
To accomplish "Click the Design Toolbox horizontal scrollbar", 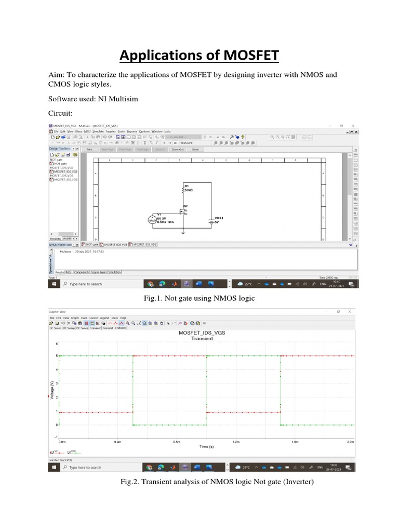I will (x=63, y=234).
